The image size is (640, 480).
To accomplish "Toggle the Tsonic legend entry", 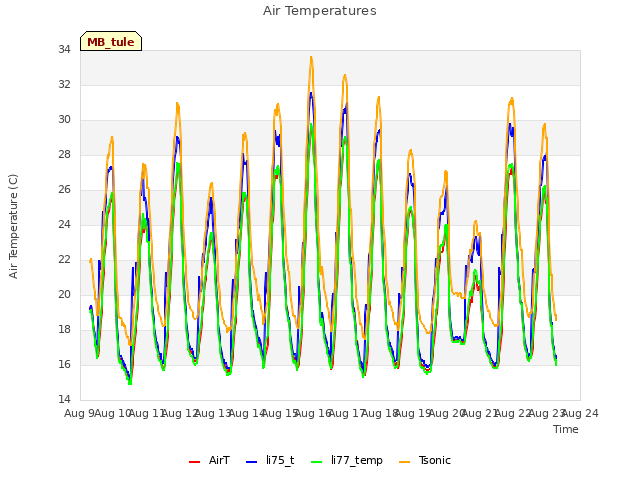I will pos(425,460).
